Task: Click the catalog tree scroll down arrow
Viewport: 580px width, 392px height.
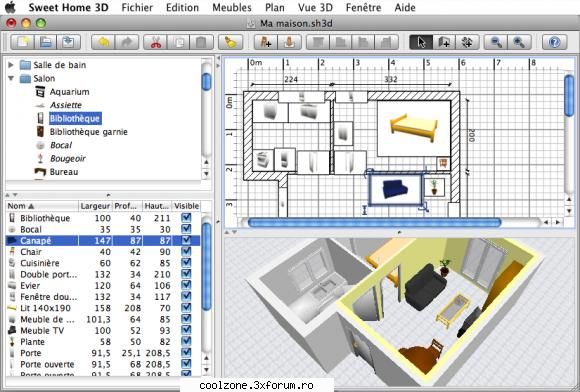Action: (x=206, y=173)
